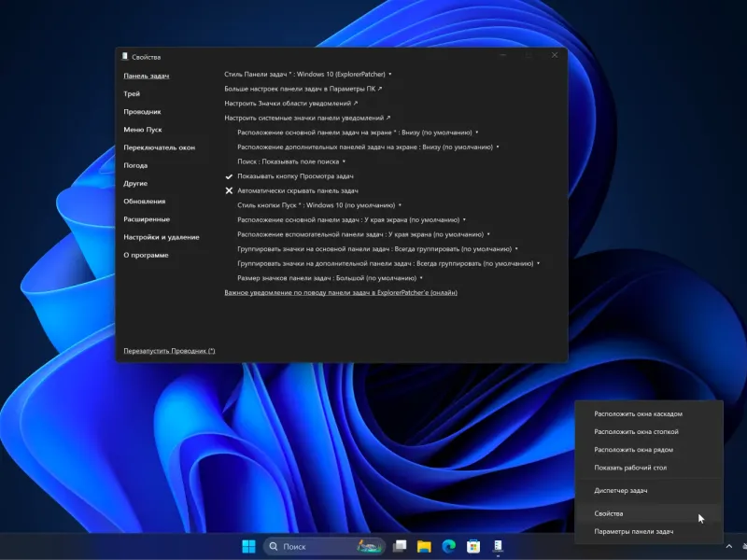Select Панель задач sidebar tab
The height and width of the screenshot is (560, 747).
147,76
